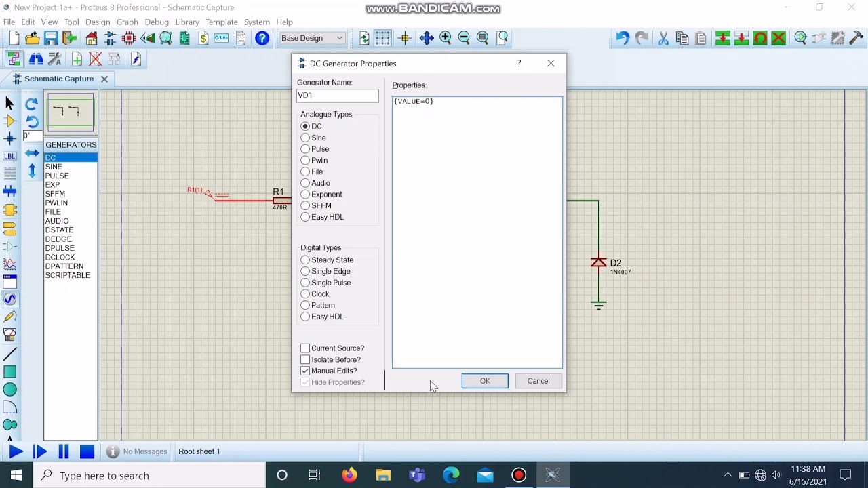Select the Wire Label (LBL) tool
868x488 pixels.
pos(9,156)
